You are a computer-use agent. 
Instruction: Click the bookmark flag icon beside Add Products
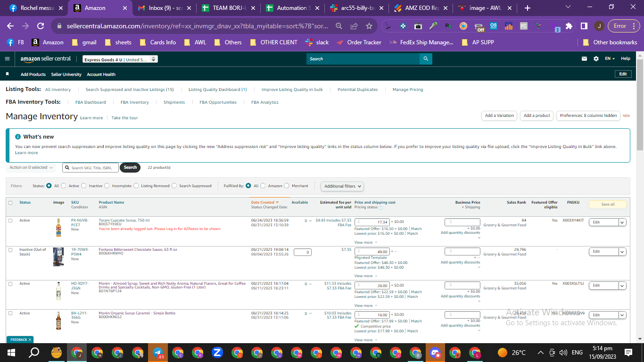point(7,74)
